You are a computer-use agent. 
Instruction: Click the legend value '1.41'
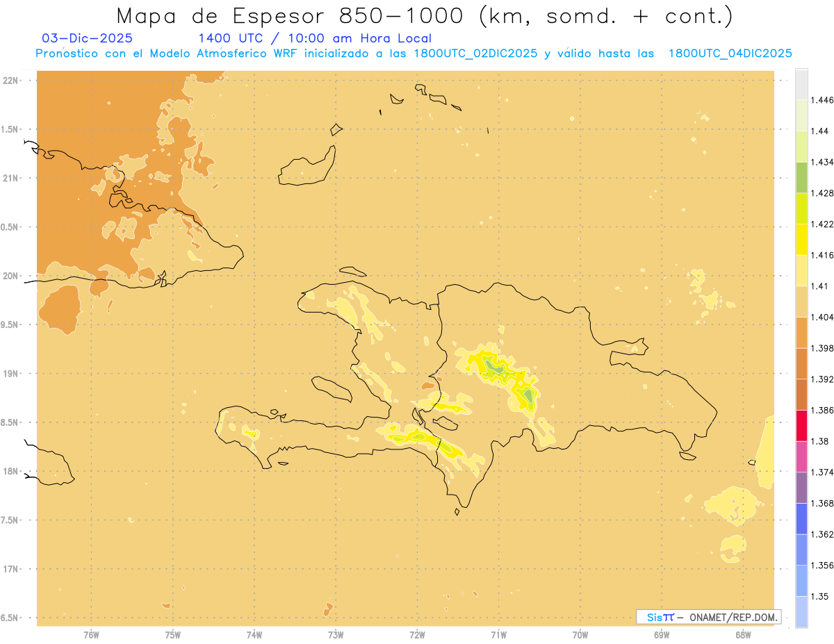[x=821, y=286]
